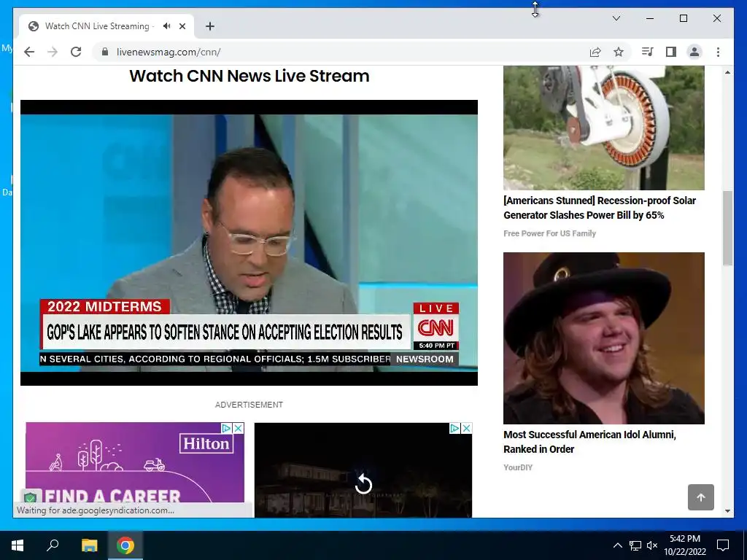The width and height of the screenshot is (747, 560).
Task: Close the dark video ad with its X
Action: click(466, 428)
